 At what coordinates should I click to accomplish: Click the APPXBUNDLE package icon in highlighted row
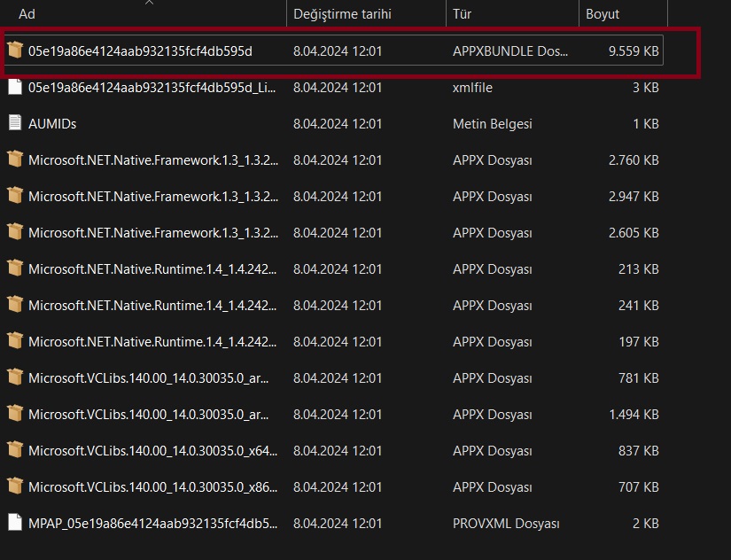pos(14,51)
